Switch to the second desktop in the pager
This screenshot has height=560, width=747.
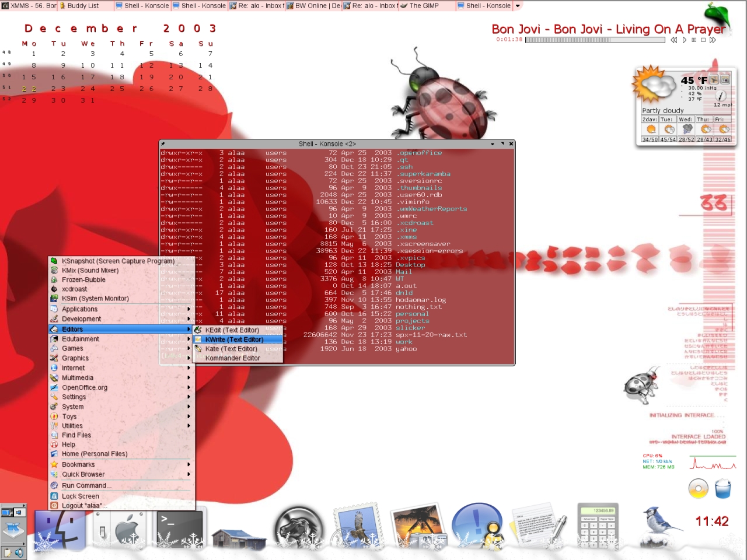click(x=19, y=512)
